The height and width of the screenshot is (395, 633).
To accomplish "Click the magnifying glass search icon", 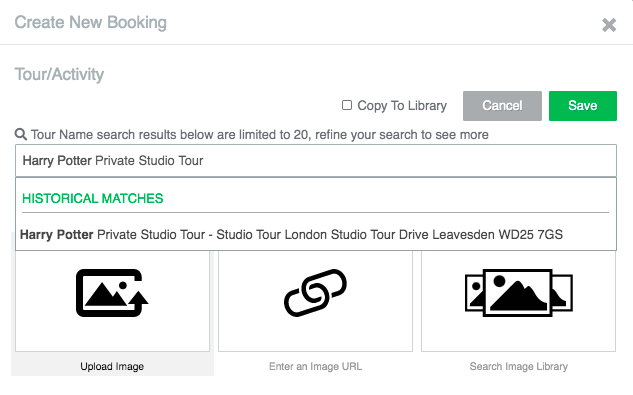I will 21,134.
